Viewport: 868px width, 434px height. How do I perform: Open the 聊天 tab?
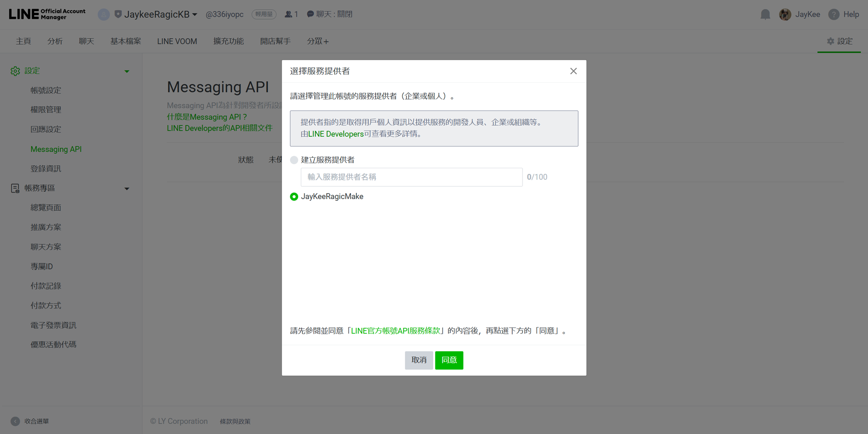coord(86,41)
